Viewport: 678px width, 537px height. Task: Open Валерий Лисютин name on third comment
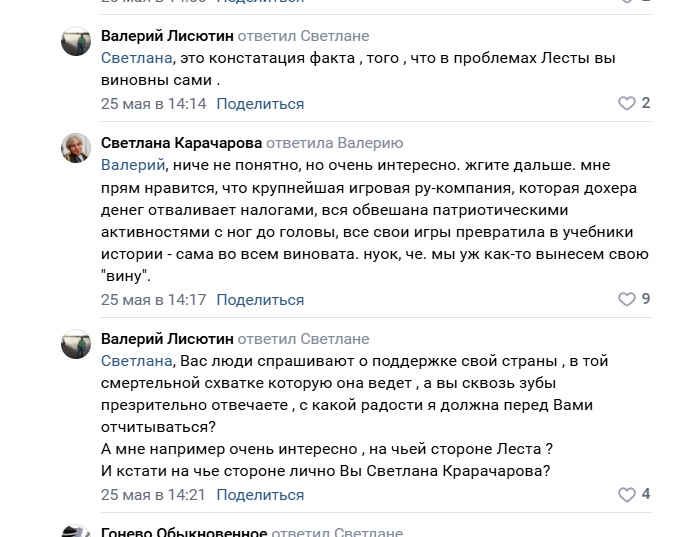pyautogui.click(x=167, y=339)
